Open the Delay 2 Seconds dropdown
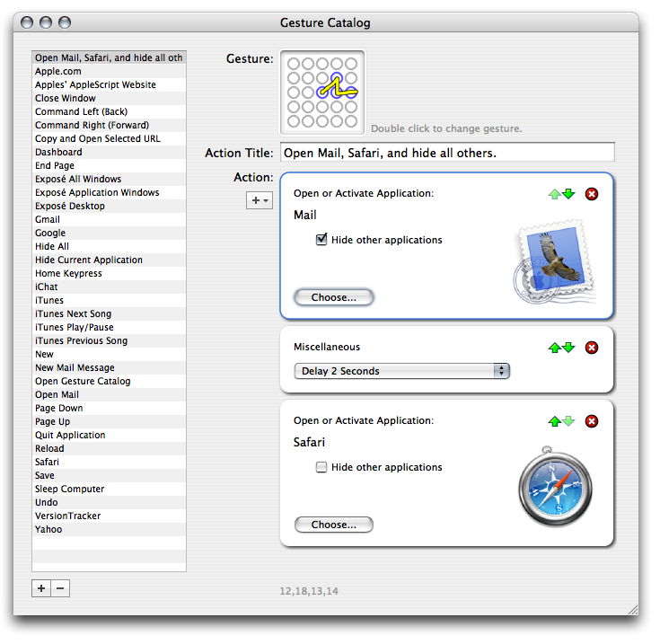This screenshot has height=644, width=660. pos(401,371)
